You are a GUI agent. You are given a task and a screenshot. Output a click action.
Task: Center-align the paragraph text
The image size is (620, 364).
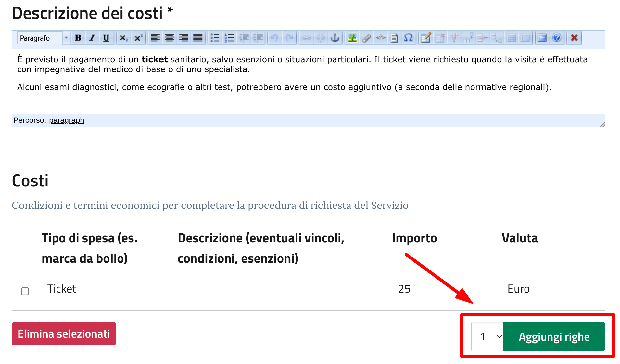[169, 38]
